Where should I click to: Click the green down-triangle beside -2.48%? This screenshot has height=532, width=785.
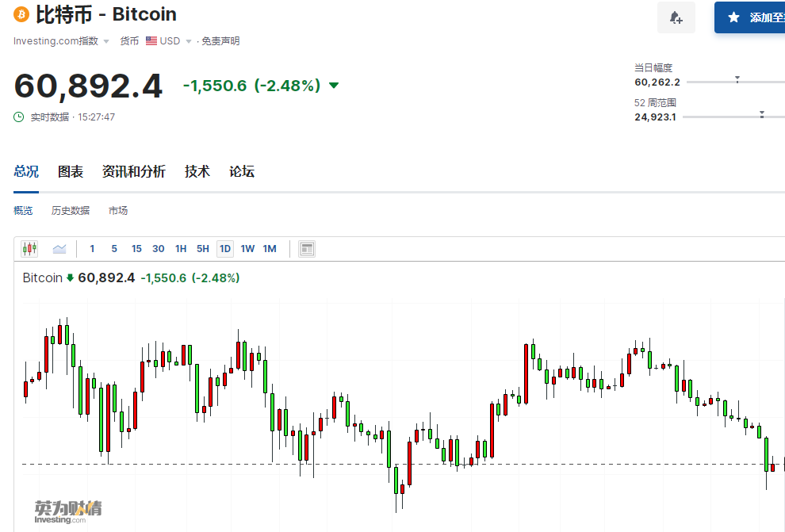coord(334,86)
